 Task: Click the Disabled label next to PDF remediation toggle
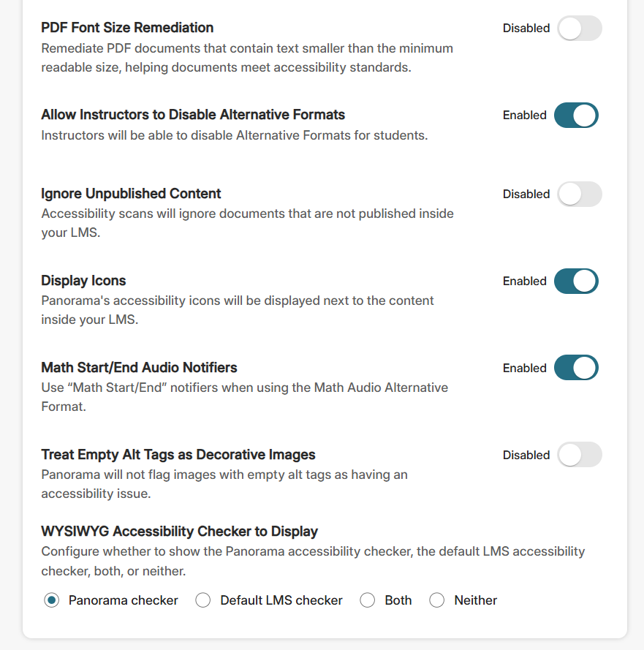[x=526, y=28]
